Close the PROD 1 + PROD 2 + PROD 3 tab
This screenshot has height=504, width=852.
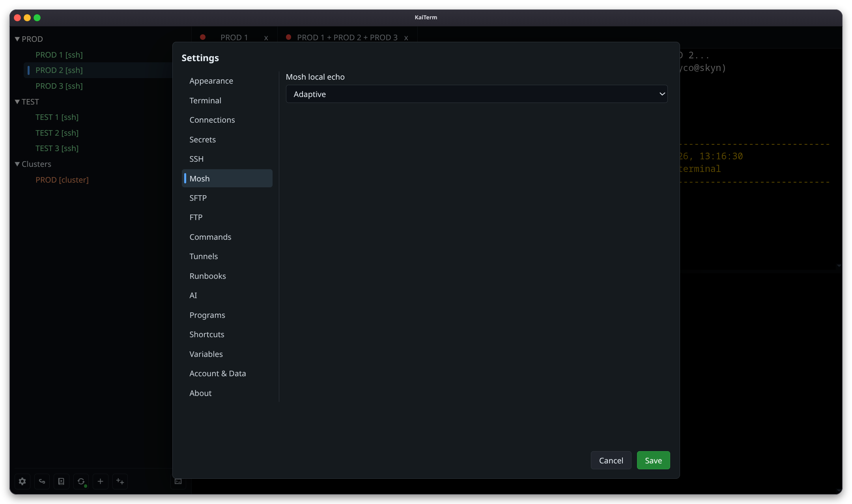pyautogui.click(x=406, y=38)
